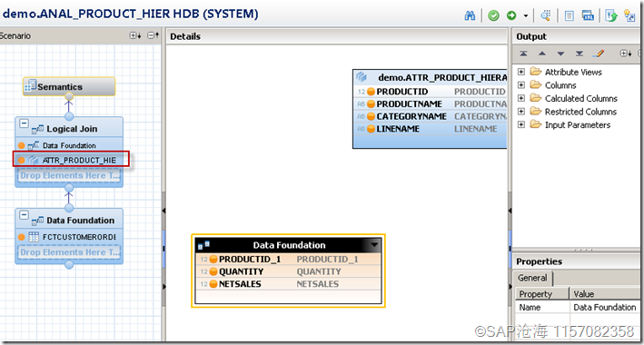
Task: Click the Data Preview magnifier icon
Action: click(546, 15)
